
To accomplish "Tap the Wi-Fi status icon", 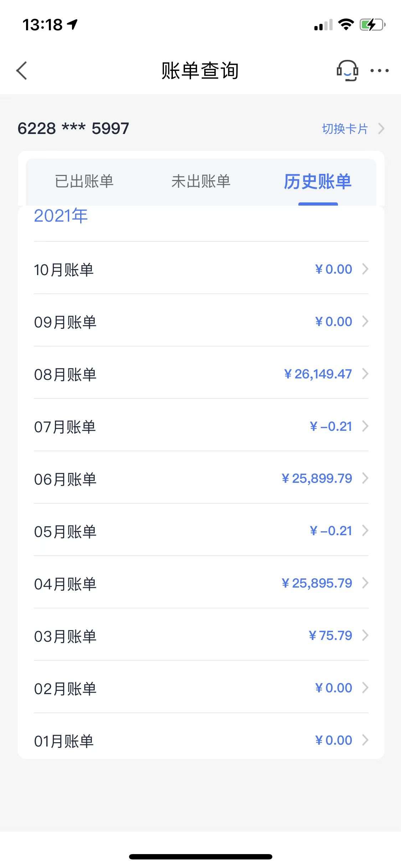I will (346, 25).
